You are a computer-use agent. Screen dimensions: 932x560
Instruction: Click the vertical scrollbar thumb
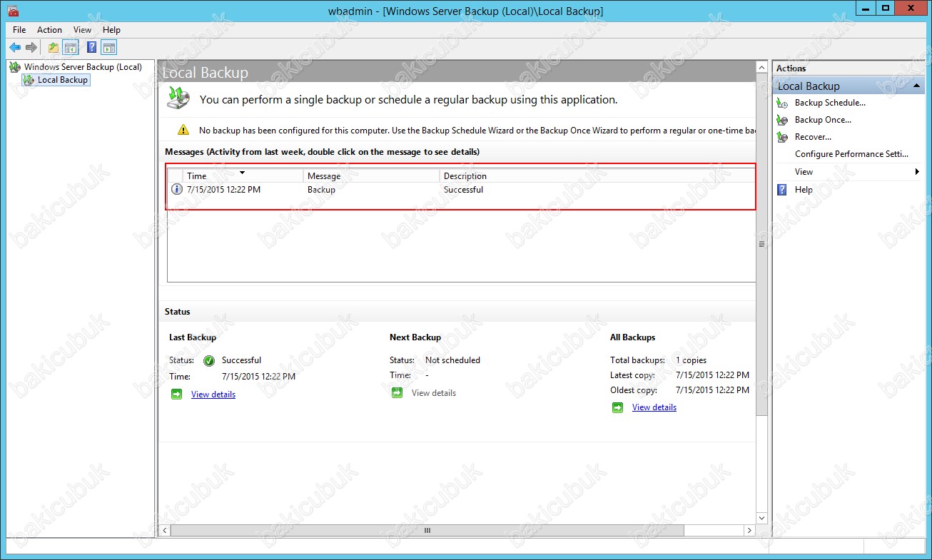pos(761,243)
